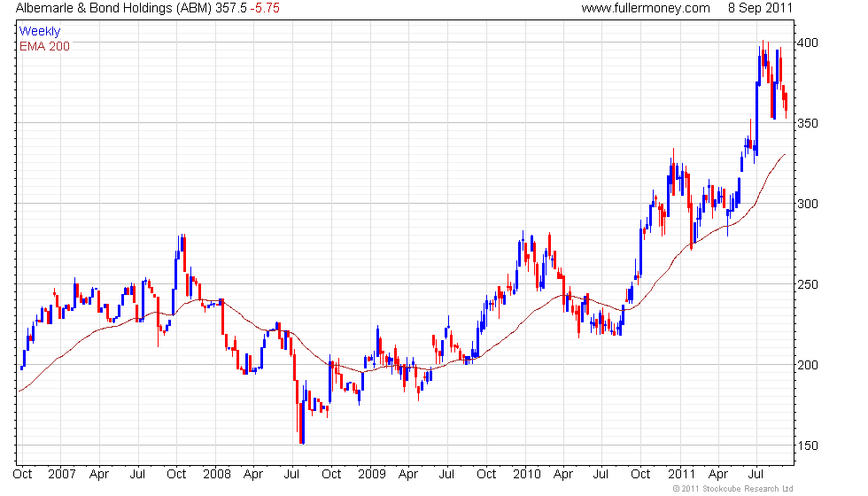Click the 2008 year label on time axis
This screenshot has height=496, width=868.
coord(215,474)
